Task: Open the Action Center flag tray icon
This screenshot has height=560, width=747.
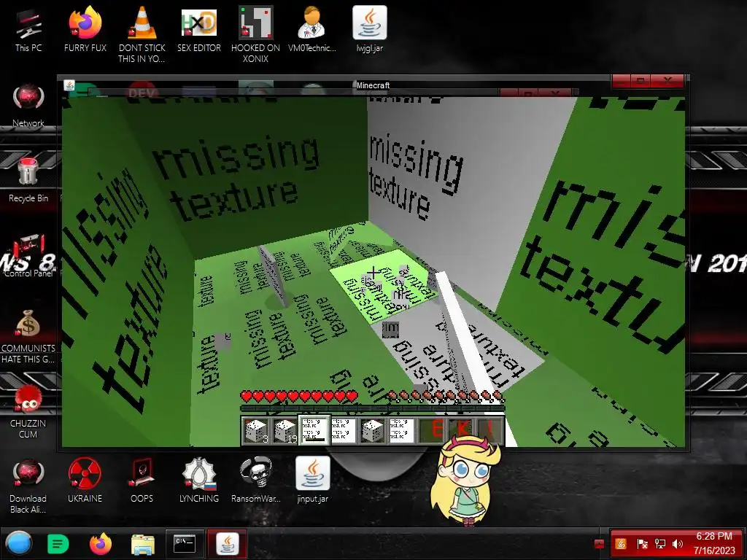Action: (x=642, y=544)
